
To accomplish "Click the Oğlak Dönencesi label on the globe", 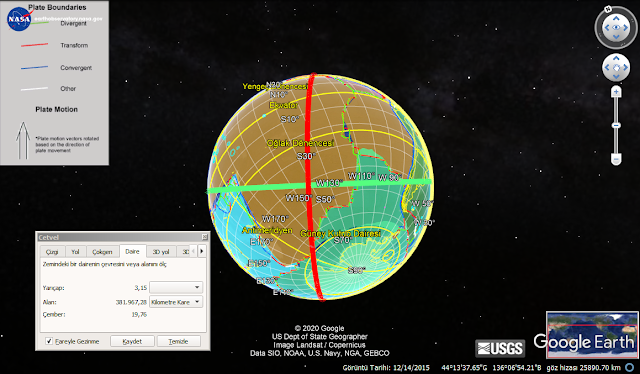I will pos(300,143).
